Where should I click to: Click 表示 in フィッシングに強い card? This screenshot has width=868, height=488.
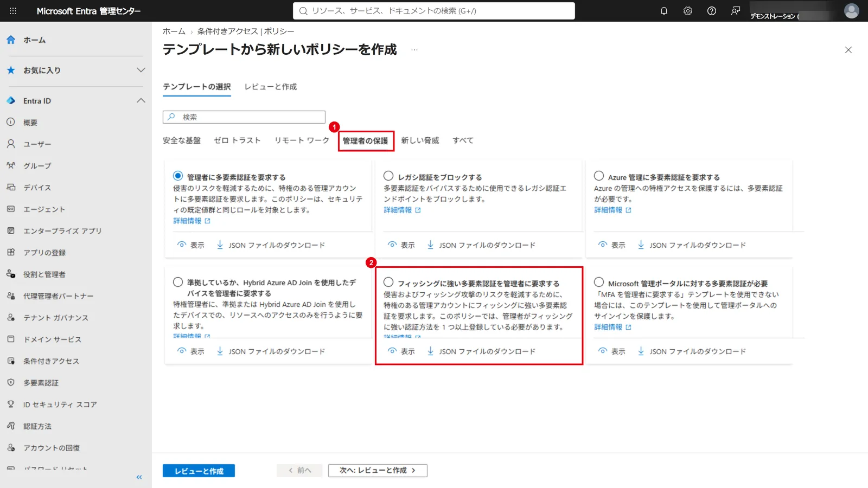[x=401, y=351]
